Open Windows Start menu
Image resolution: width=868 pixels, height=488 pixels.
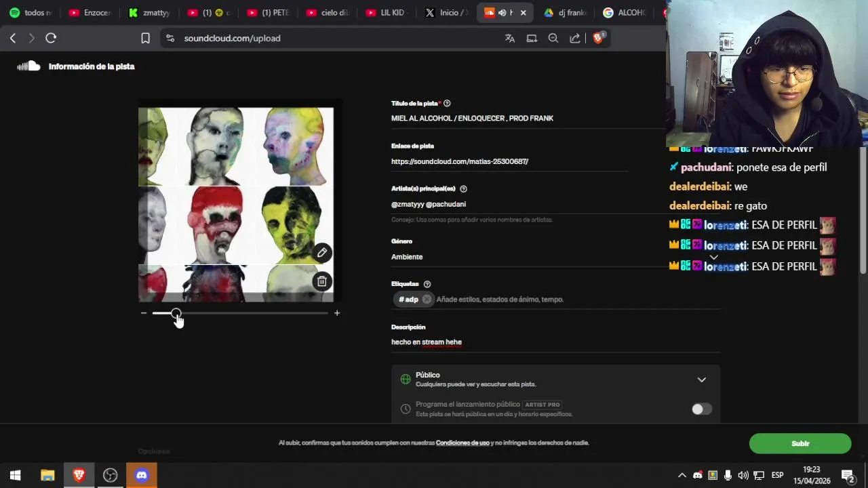tap(15, 475)
